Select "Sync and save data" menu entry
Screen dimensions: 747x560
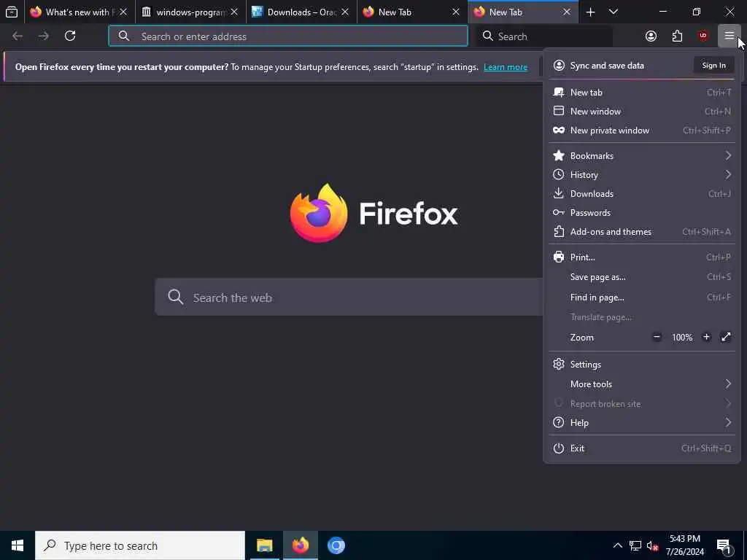(x=607, y=66)
